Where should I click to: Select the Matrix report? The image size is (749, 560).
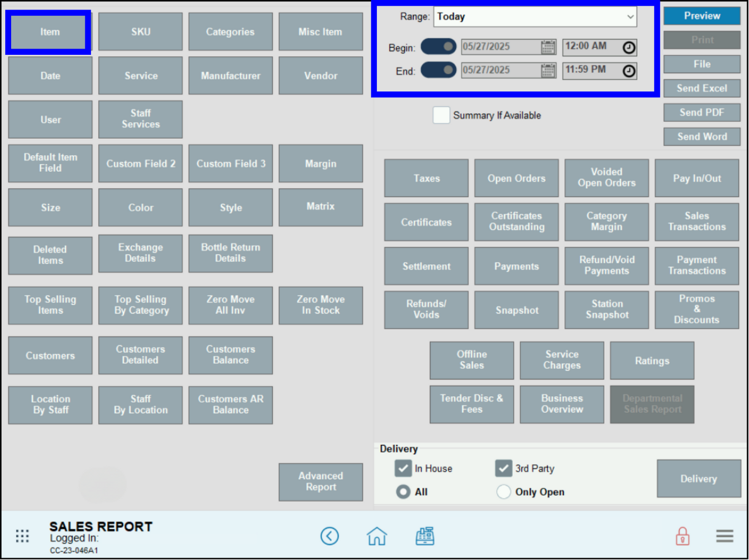(x=321, y=207)
